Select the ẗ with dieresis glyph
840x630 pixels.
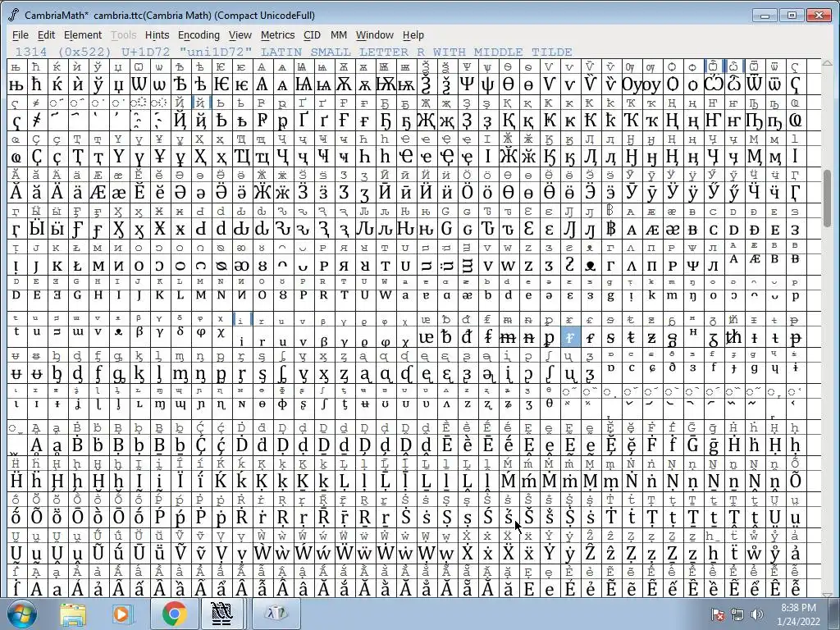(x=734, y=553)
